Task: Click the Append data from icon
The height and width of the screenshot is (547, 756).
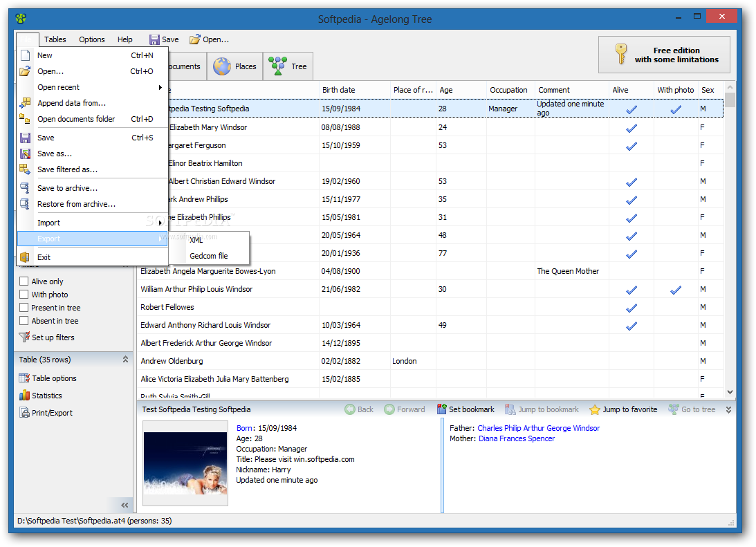Action: [25, 102]
